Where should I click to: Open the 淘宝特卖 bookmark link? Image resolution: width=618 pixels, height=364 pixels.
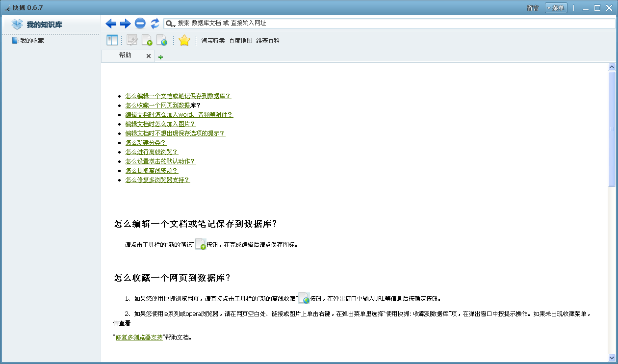(213, 41)
